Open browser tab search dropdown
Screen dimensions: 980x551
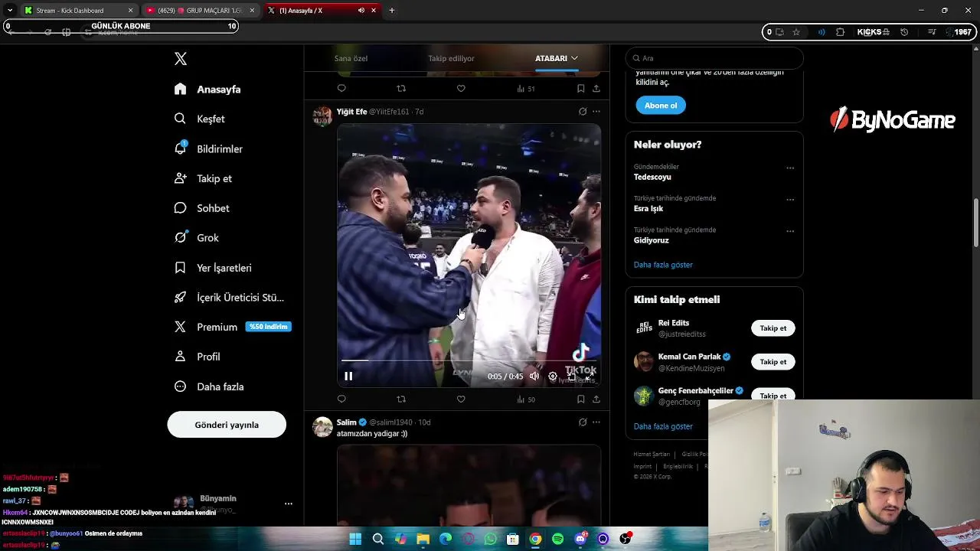point(9,11)
